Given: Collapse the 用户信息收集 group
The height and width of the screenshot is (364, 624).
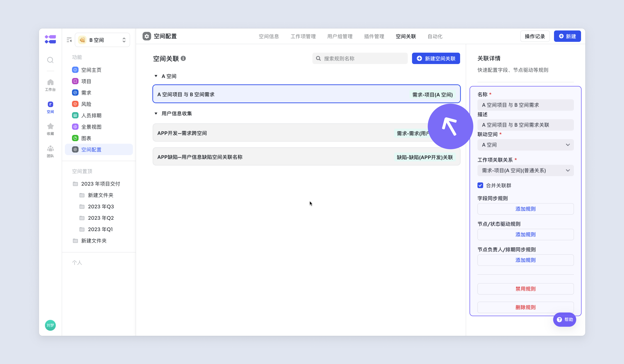Looking at the screenshot, I should [x=156, y=113].
